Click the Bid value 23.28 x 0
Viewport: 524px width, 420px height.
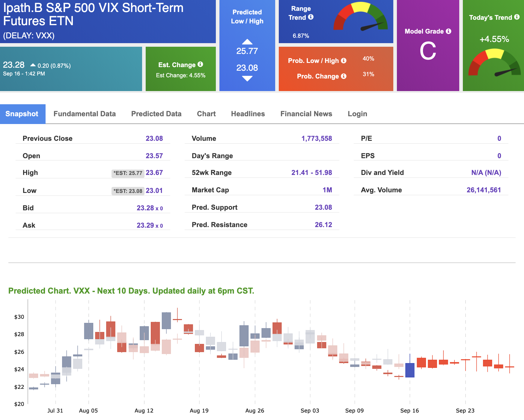click(150, 208)
